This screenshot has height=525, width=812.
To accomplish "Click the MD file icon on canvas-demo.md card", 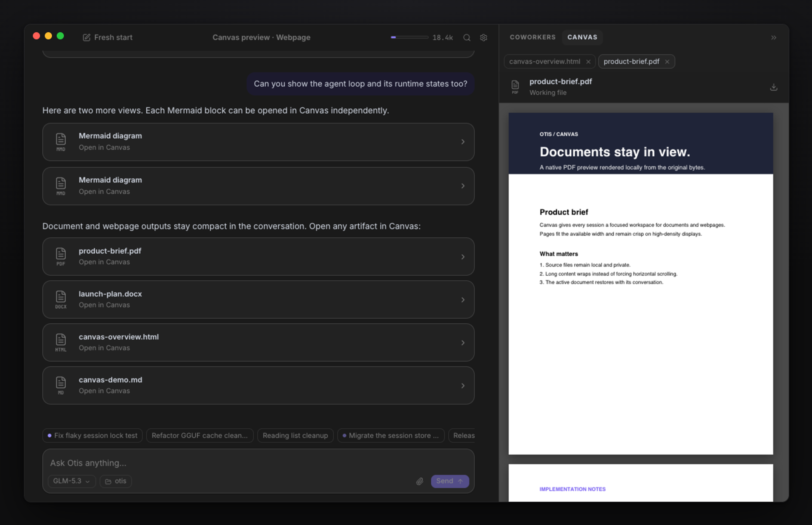I will click(x=61, y=385).
